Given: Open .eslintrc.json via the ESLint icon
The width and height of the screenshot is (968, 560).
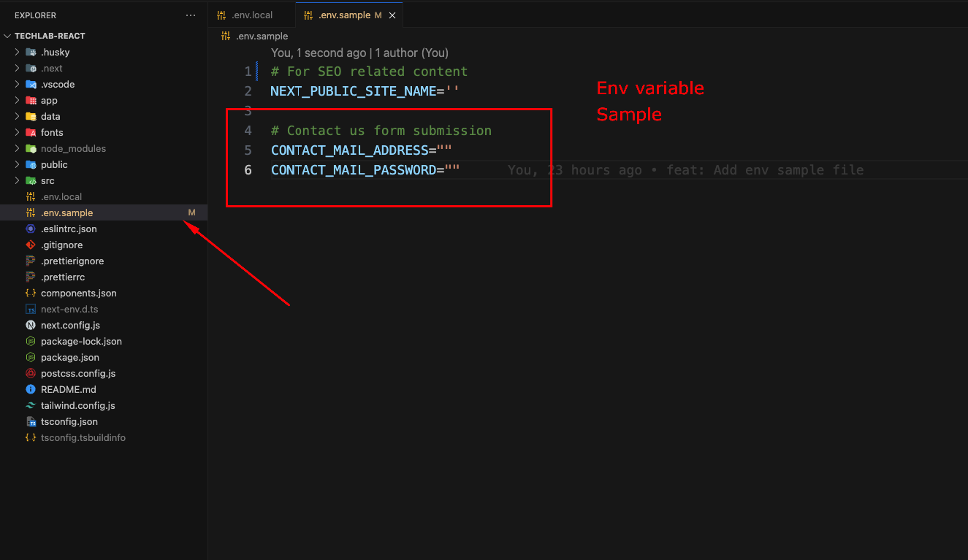Looking at the screenshot, I should click(28, 229).
